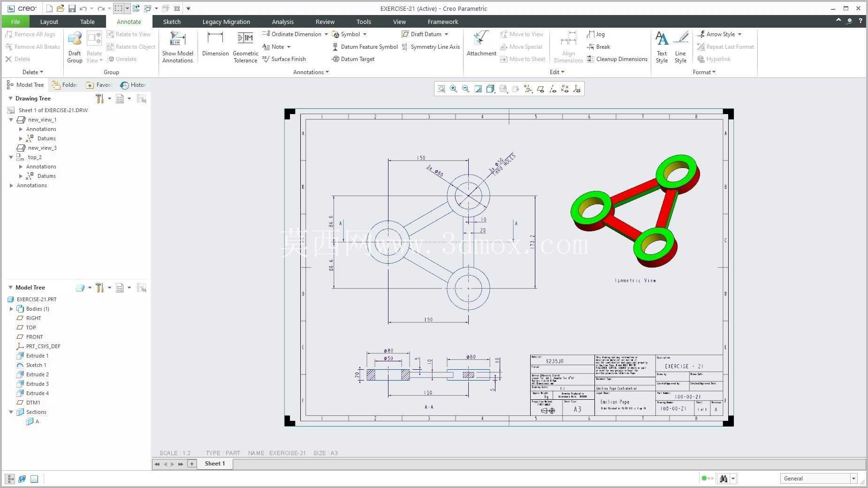The height and width of the screenshot is (488, 868).
Task: Toggle the selection box mode in quick access toolbar
Action: [x=119, y=8]
